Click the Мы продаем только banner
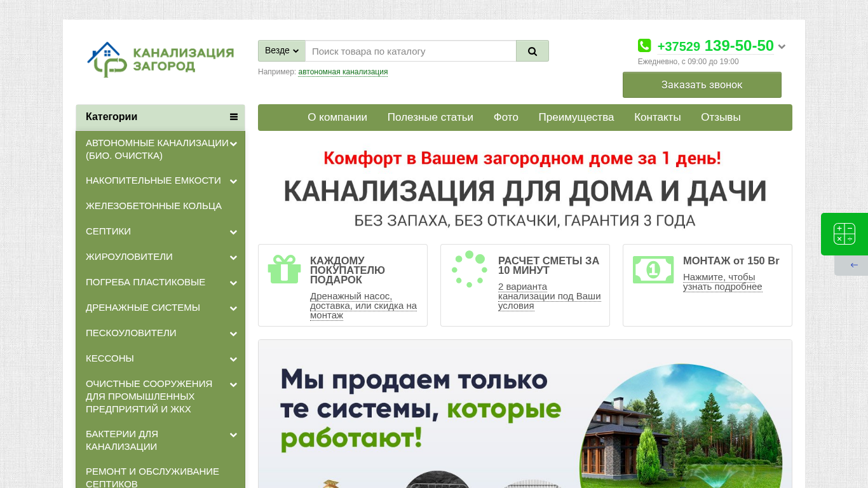The image size is (868, 488). pyautogui.click(x=525, y=414)
